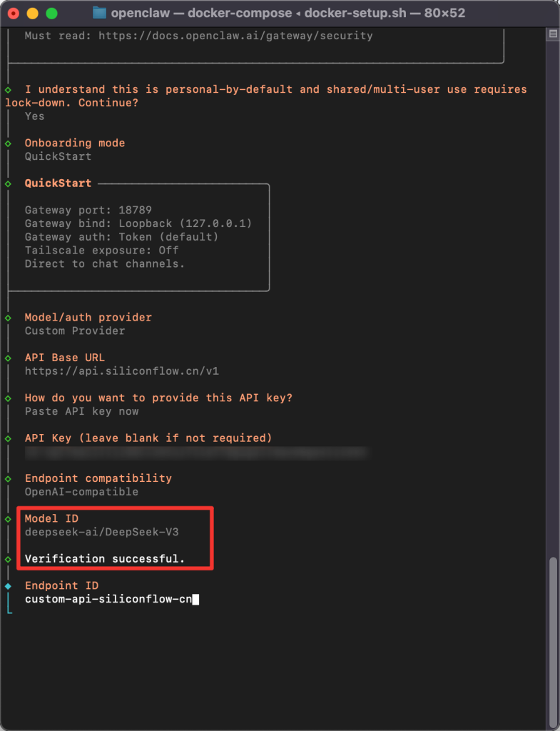Screen dimensions: 560x731
Task: Click the 'Model ID' prompt label
Action: click(x=51, y=518)
